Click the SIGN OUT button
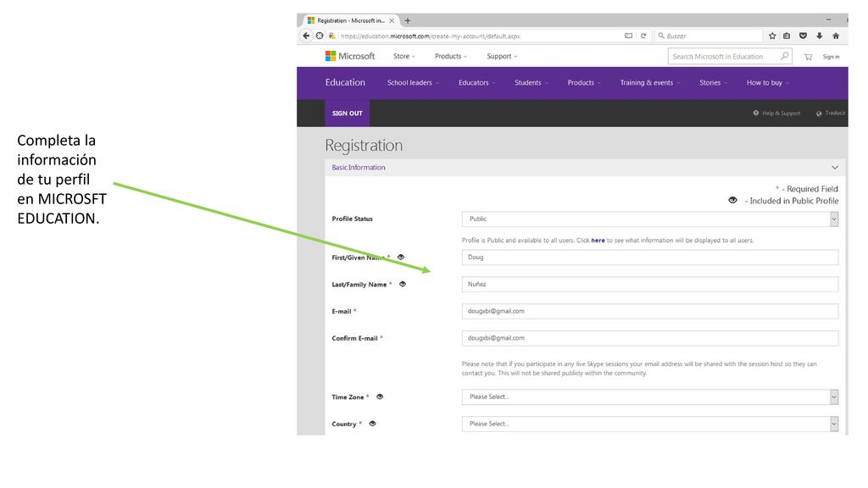 [347, 114]
